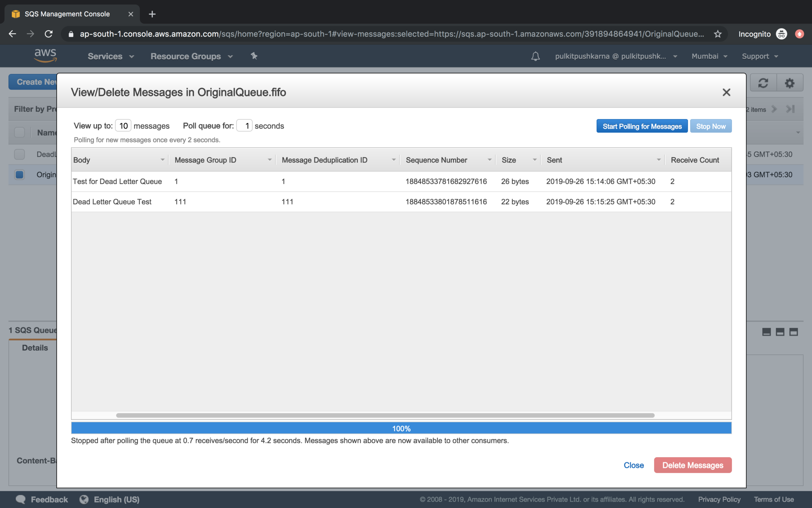The image size is (812, 508).
Task: Check the DeadLetter queue row checkbox
Action: pos(20,154)
